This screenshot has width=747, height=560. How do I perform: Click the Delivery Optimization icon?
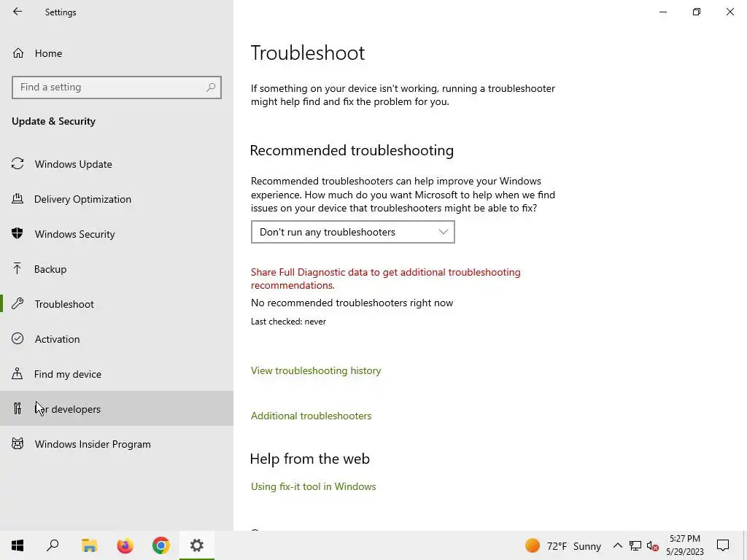tap(18, 198)
